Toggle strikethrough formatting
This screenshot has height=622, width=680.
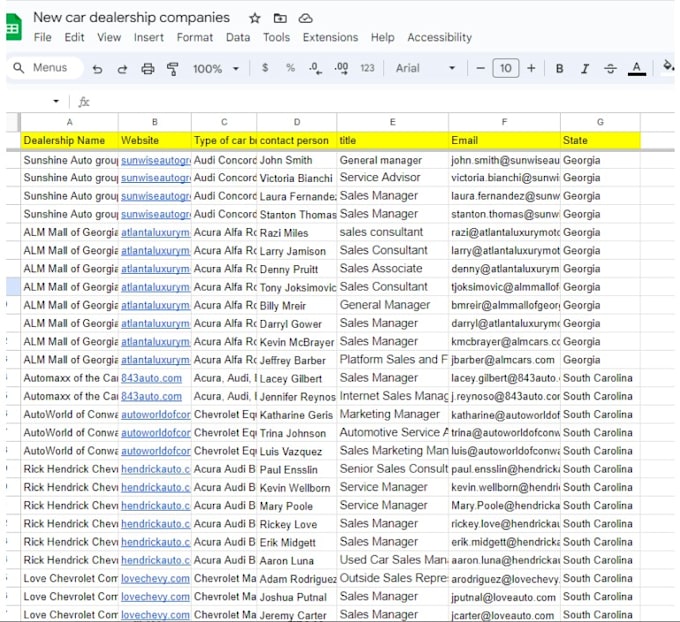tap(610, 69)
